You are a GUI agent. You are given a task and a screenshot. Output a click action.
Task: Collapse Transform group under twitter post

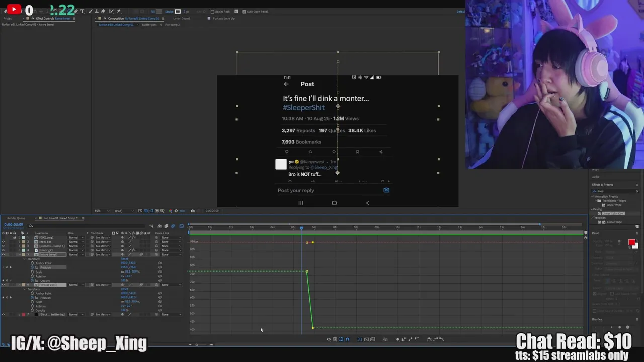24,289
